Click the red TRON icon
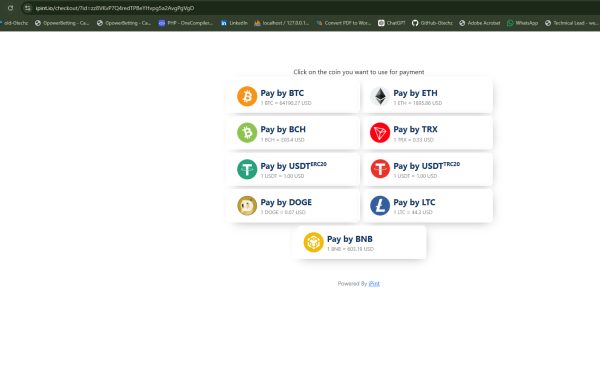 [x=380, y=132]
